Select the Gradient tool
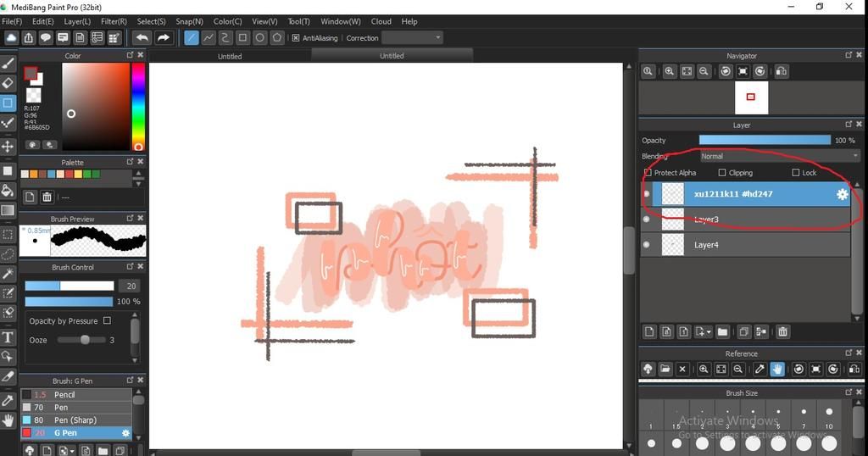The width and height of the screenshot is (868, 456). (8, 211)
